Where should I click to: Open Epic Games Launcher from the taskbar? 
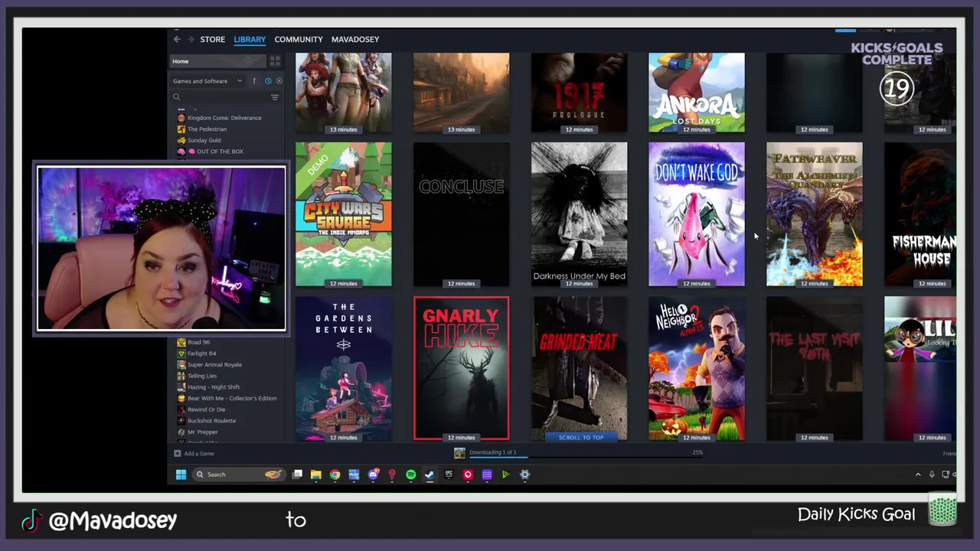(449, 474)
